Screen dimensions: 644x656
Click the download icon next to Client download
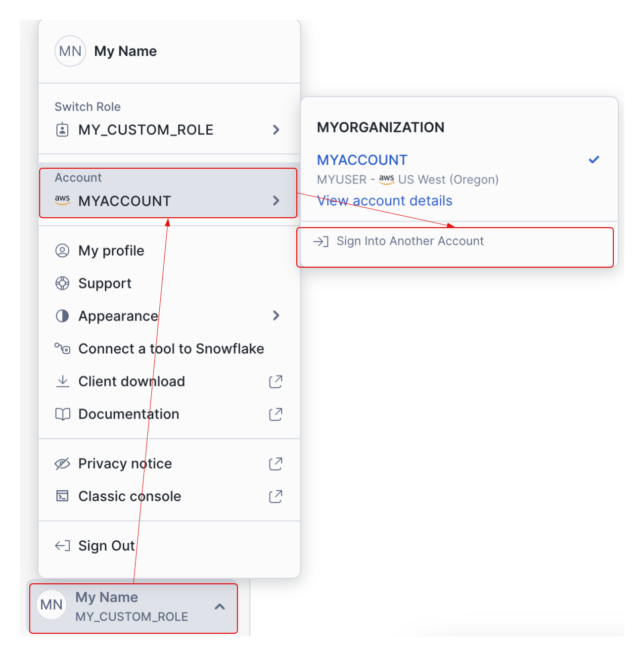tap(62, 381)
